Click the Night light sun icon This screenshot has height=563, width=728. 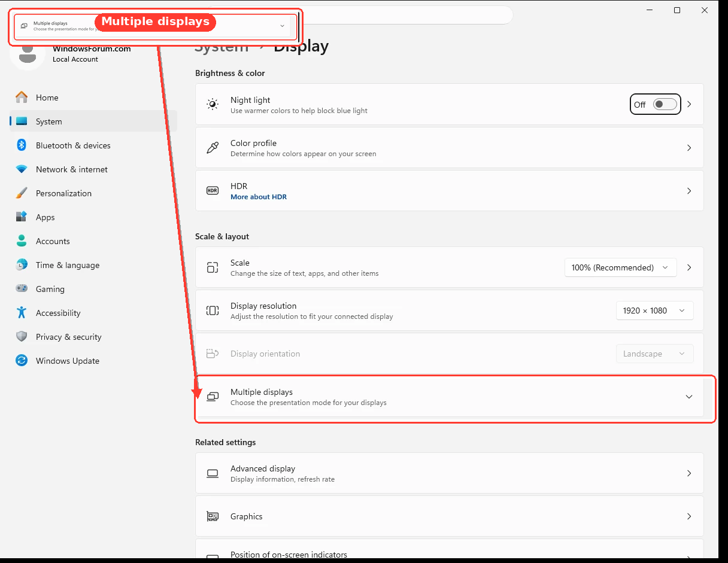213,105
